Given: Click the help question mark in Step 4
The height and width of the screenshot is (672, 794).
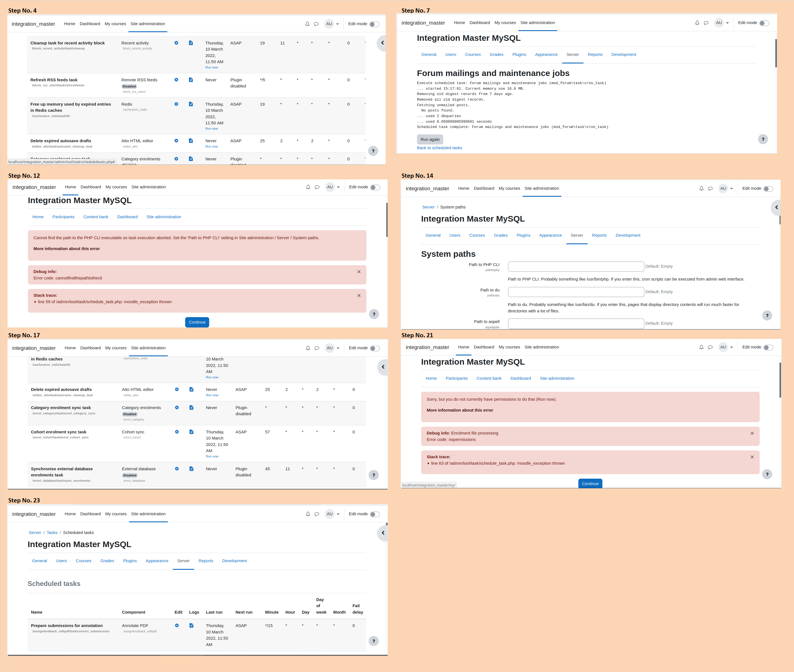Looking at the screenshot, I should (x=373, y=151).
